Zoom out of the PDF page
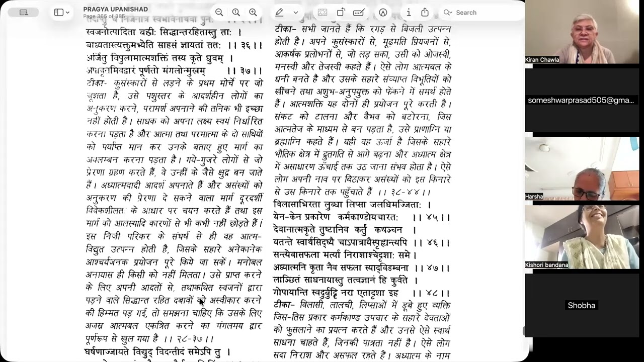Screen dimensions: 644x362 [x=219, y=13]
